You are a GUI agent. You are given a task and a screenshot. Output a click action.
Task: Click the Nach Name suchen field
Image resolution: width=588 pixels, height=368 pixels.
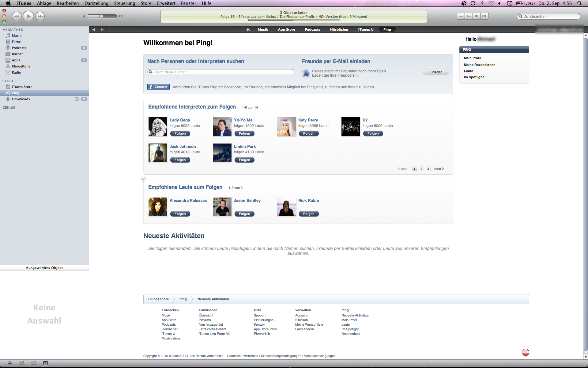click(221, 72)
